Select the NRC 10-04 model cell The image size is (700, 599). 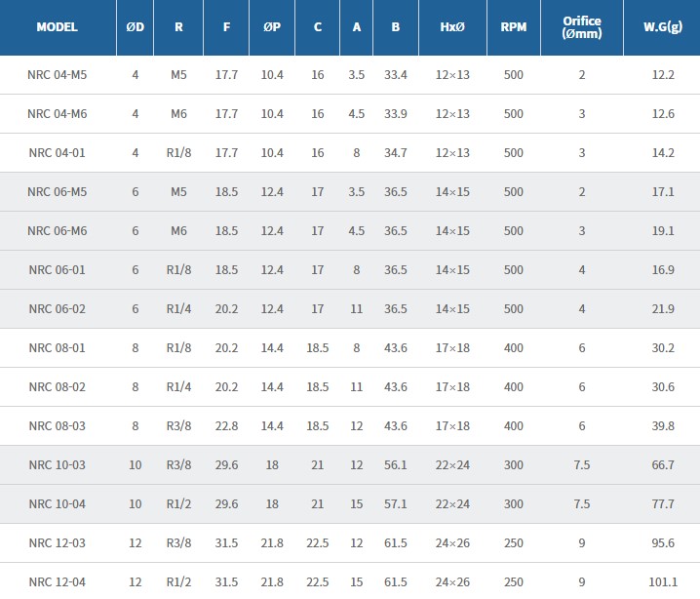58,504
